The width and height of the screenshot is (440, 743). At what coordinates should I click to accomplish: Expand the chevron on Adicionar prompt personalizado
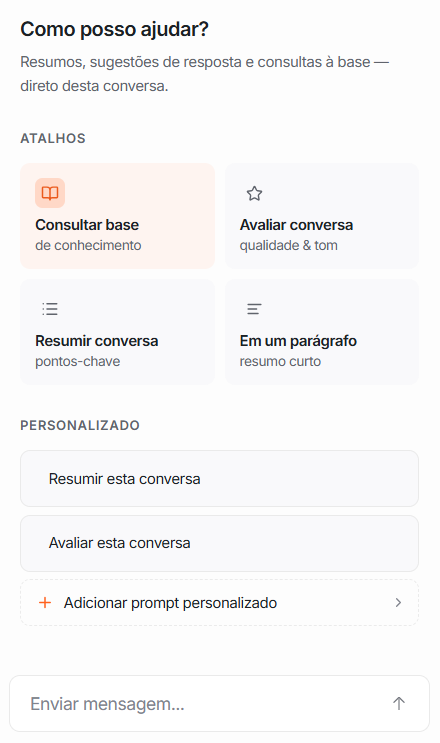click(398, 603)
